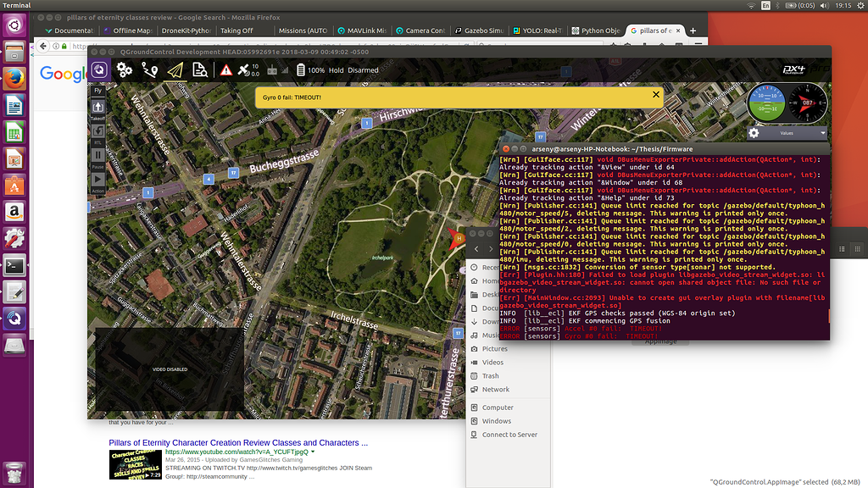The width and height of the screenshot is (868, 488).
Task: Click the PX4 autopilot brand logo
Action: tap(794, 69)
